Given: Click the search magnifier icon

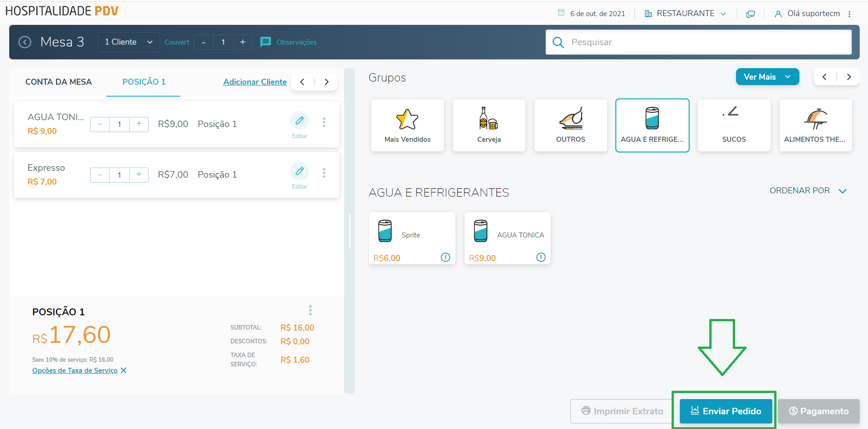Looking at the screenshot, I should coord(558,42).
